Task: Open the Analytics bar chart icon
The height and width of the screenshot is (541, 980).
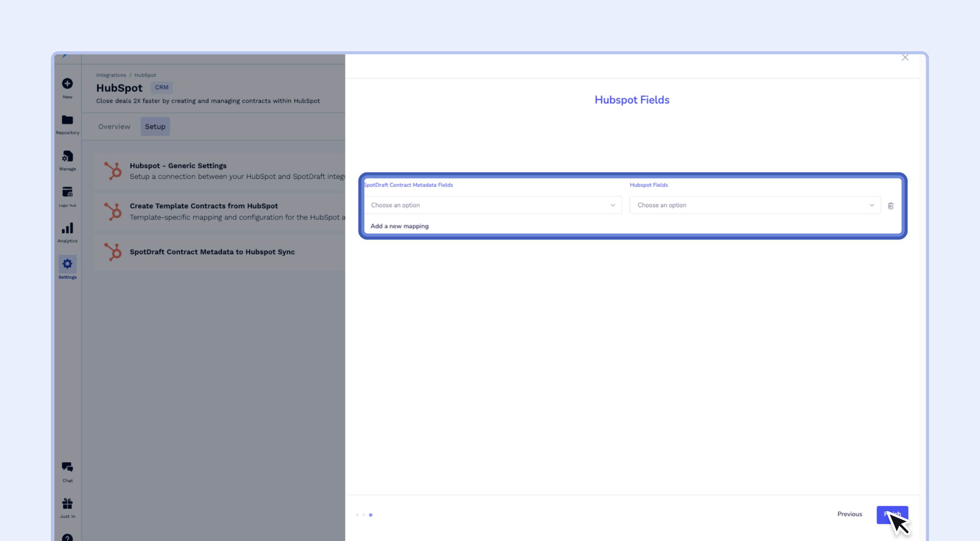Action: coord(67,229)
